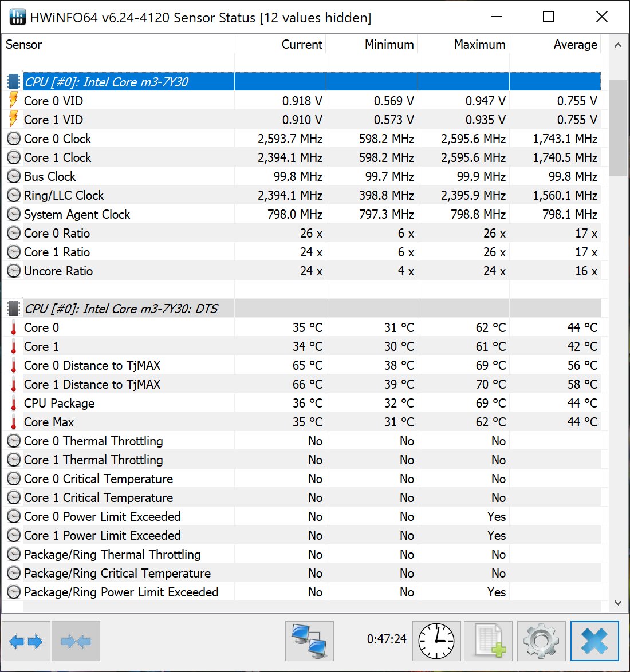The width and height of the screenshot is (630, 672).
Task: Select the CPU [#0]: Intel Core m3-7Y30 group row
Action: pos(304,81)
